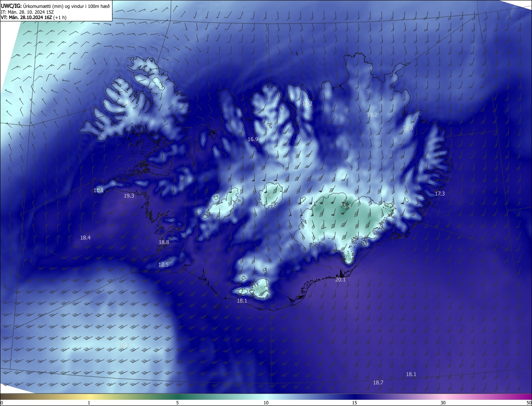Click the 12.5 value label on the map

[x=164, y=265]
